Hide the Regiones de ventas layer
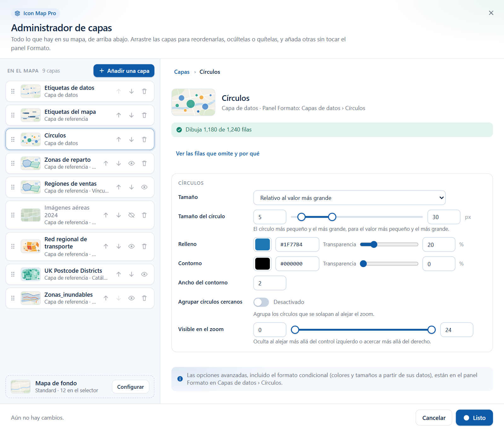The width and height of the screenshot is (504, 431). click(144, 187)
